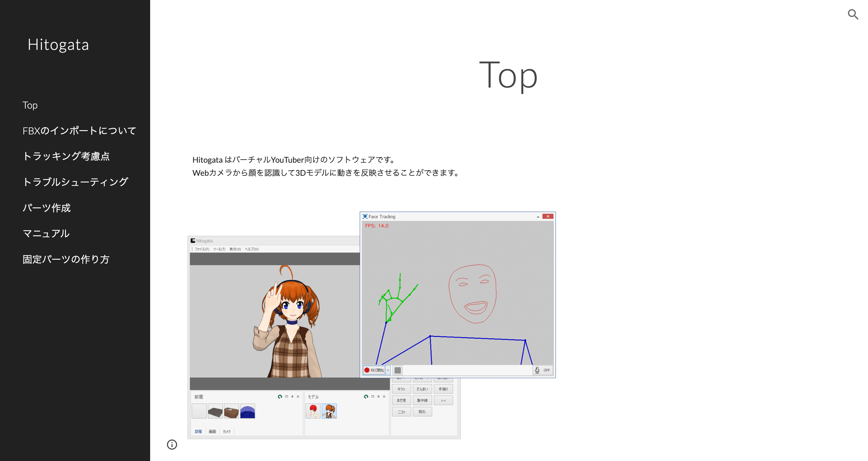
Task: Maximize the モデル panel via square icon
Action: pyautogui.click(x=372, y=397)
